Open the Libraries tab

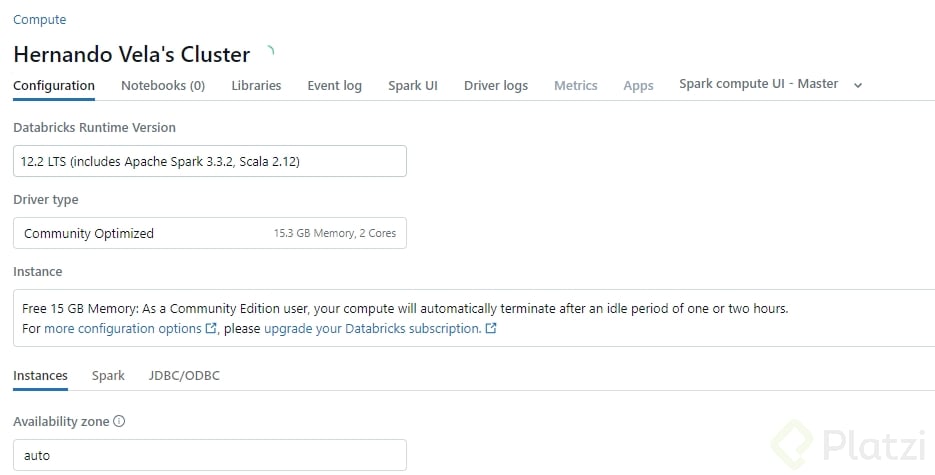click(x=256, y=86)
